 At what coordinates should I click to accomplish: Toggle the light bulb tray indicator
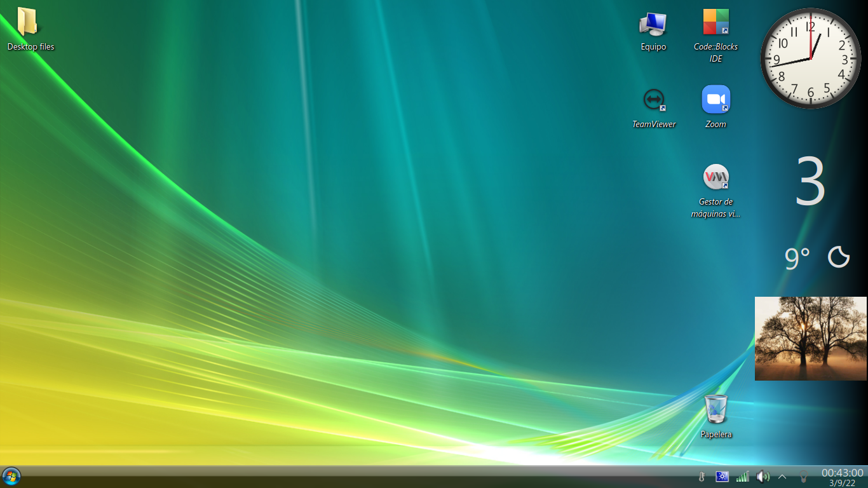tap(804, 476)
